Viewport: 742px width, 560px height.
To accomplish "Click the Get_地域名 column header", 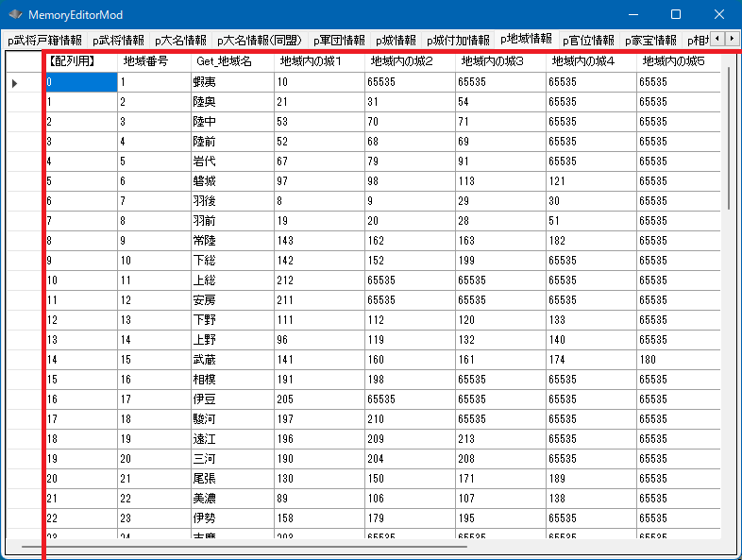I will pyautogui.click(x=224, y=61).
